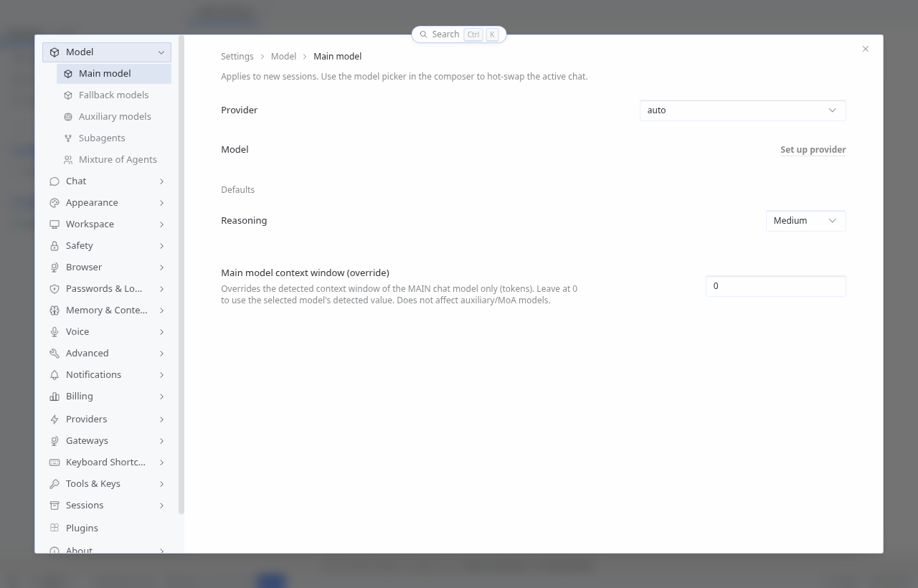Click Model in the breadcrumb trail
This screenshot has width=918, height=588.
pyautogui.click(x=283, y=57)
